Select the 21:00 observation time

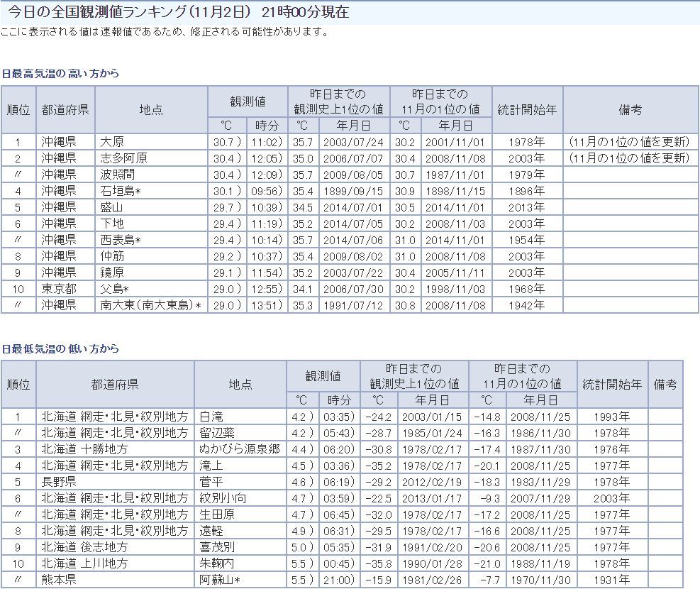pos(340,580)
